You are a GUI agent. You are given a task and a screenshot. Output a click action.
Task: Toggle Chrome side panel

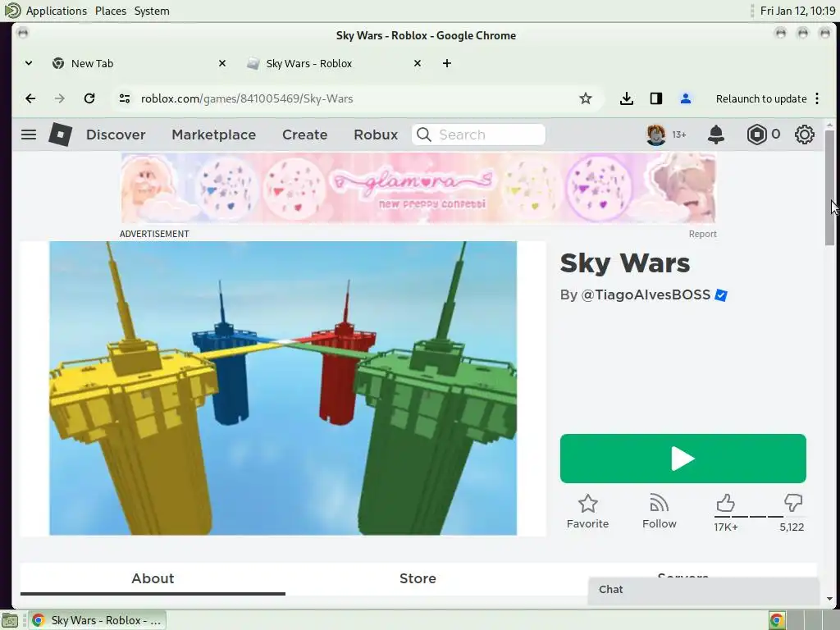pyautogui.click(x=656, y=98)
